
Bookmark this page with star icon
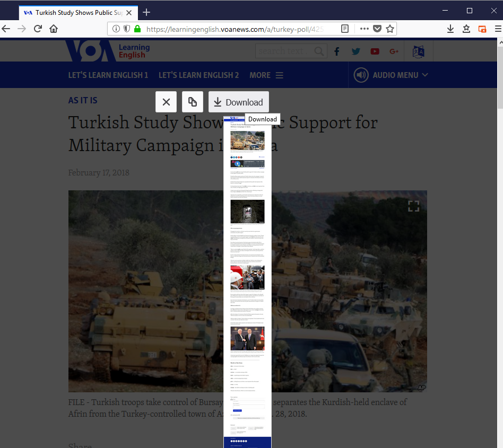[x=390, y=29]
